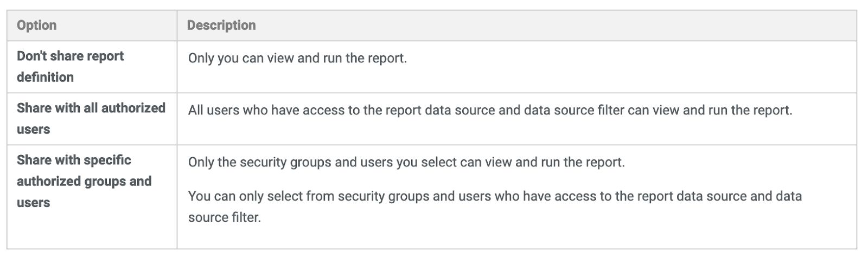Click the "Option" column header
Viewport: 868px width, 258px height.
tap(36, 25)
